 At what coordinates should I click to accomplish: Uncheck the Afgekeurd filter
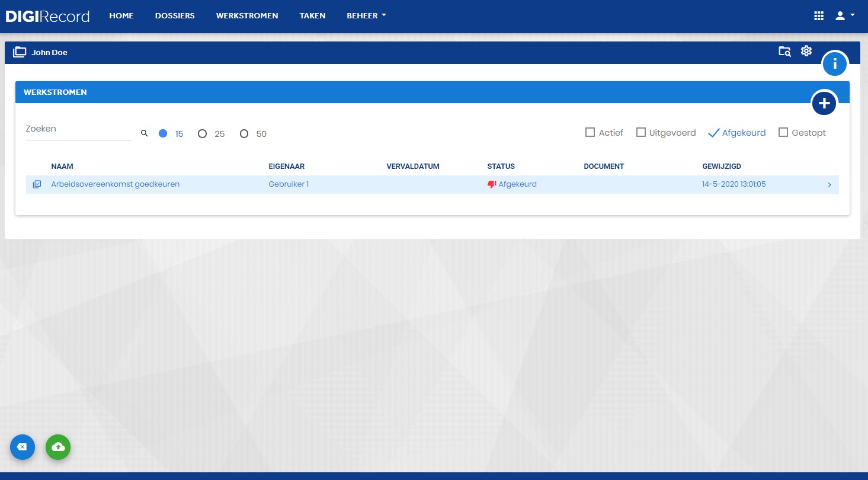(714, 133)
